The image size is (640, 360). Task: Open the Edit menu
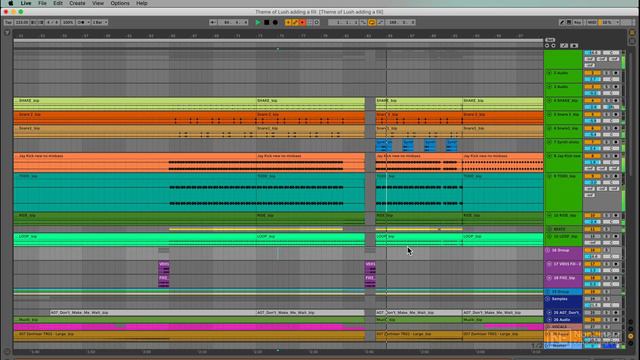(x=58, y=3)
